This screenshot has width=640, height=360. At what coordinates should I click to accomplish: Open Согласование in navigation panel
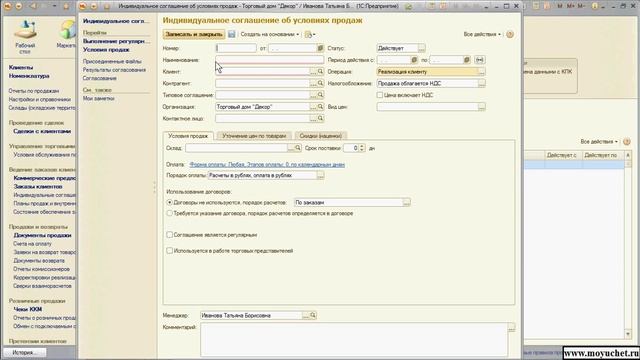(100, 78)
